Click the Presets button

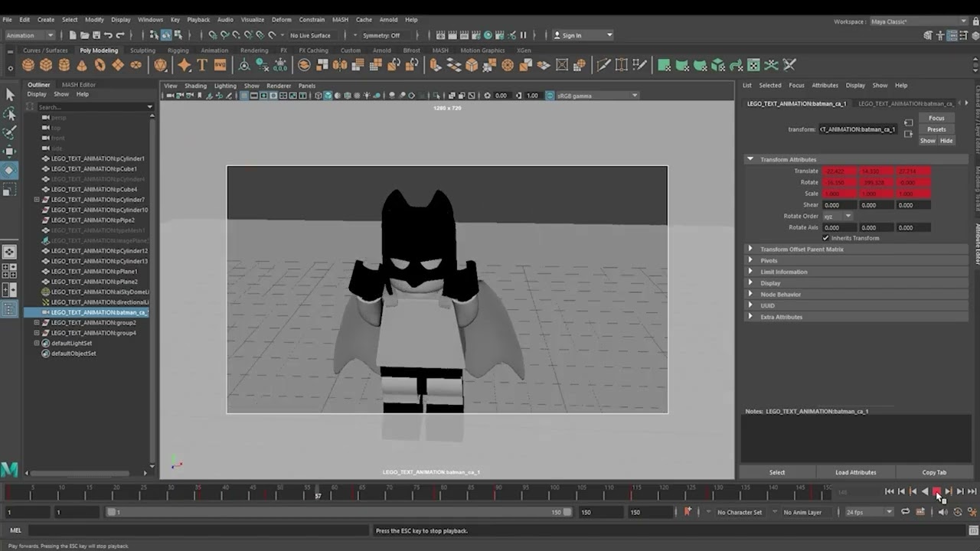click(936, 129)
